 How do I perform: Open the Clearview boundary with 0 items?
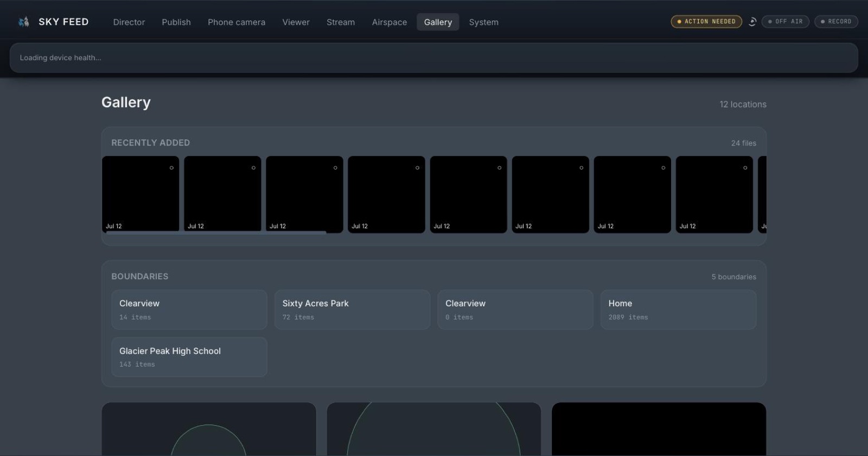[515, 310]
